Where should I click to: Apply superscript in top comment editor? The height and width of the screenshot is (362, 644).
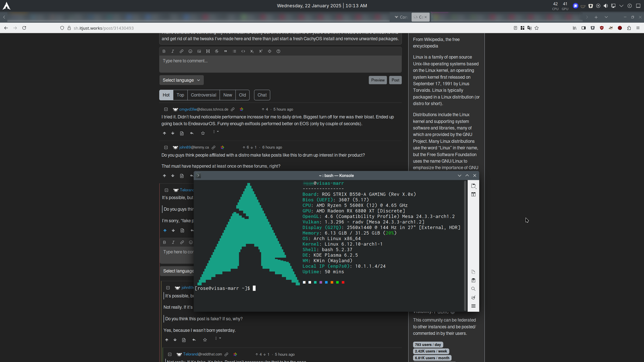click(261, 51)
